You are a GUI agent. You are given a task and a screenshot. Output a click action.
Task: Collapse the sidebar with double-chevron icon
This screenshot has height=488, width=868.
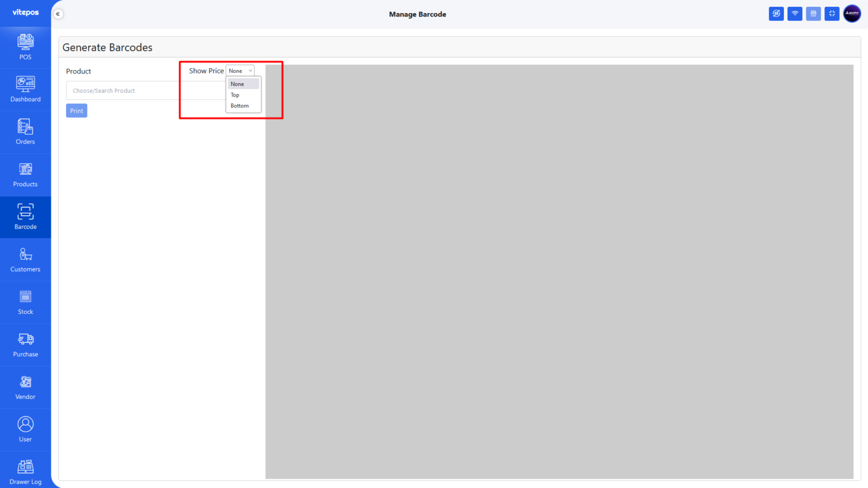pyautogui.click(x=58, y=14)
